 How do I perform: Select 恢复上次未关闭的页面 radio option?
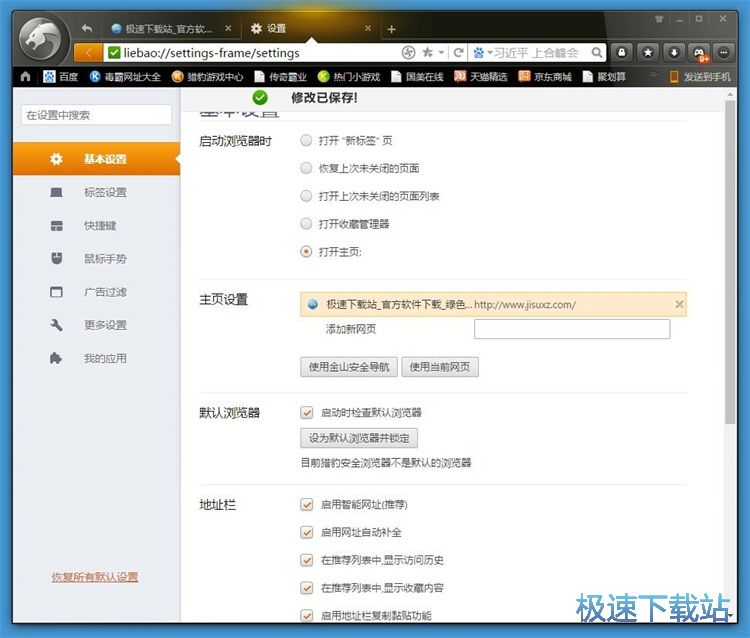[306, 168]
